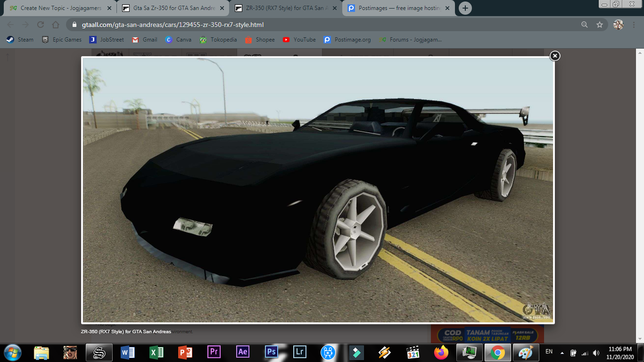Launch Filmora from the taskbar
644x362 pixels.
point(357,352)
